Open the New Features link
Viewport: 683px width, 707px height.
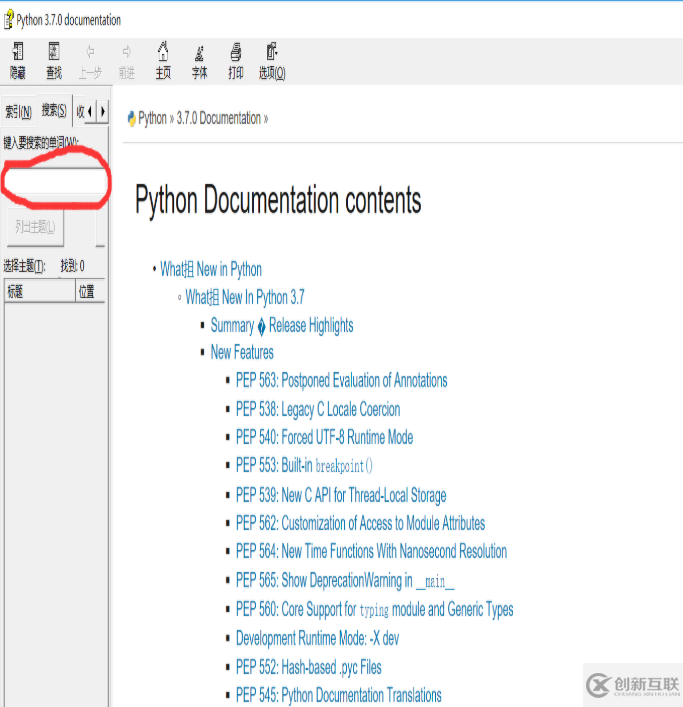pyautogui.click(x=242, y=352)
